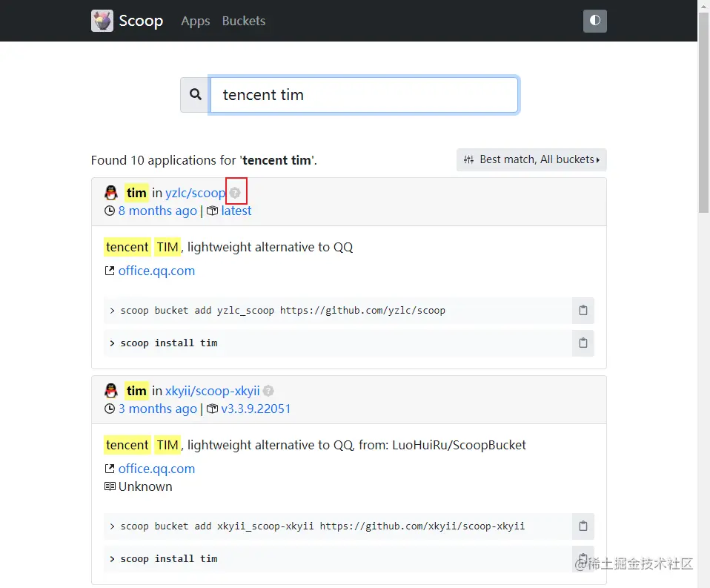Click penguin icon of xkyii/scoop-xkyii tim result
Image resolution: width=710 pixels, height=588 pixels.
coord(111,391)
